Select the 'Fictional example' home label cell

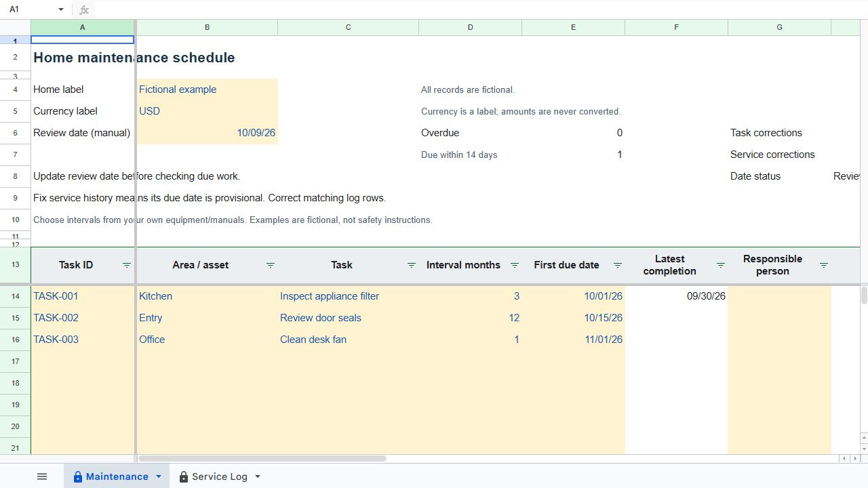207,89
